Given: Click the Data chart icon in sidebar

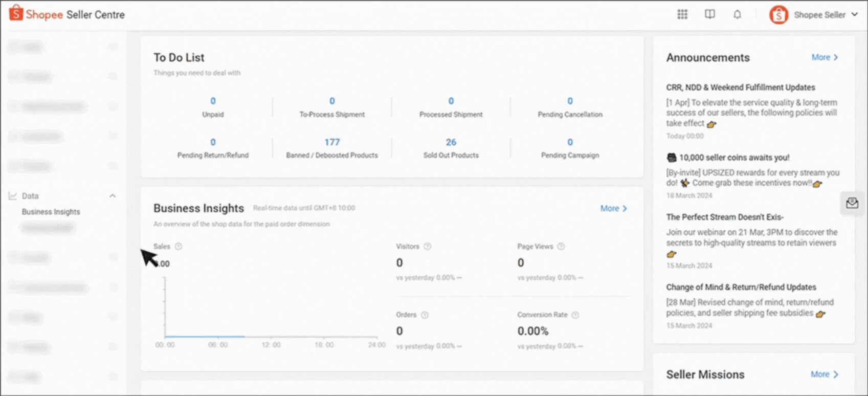Looking at the screenshot, I should point(13,196).
